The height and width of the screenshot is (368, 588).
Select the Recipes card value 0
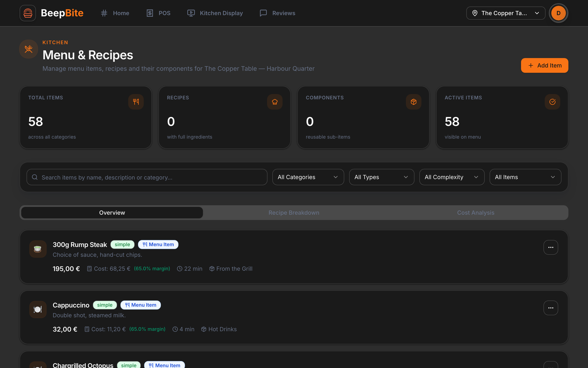(171, 121)
